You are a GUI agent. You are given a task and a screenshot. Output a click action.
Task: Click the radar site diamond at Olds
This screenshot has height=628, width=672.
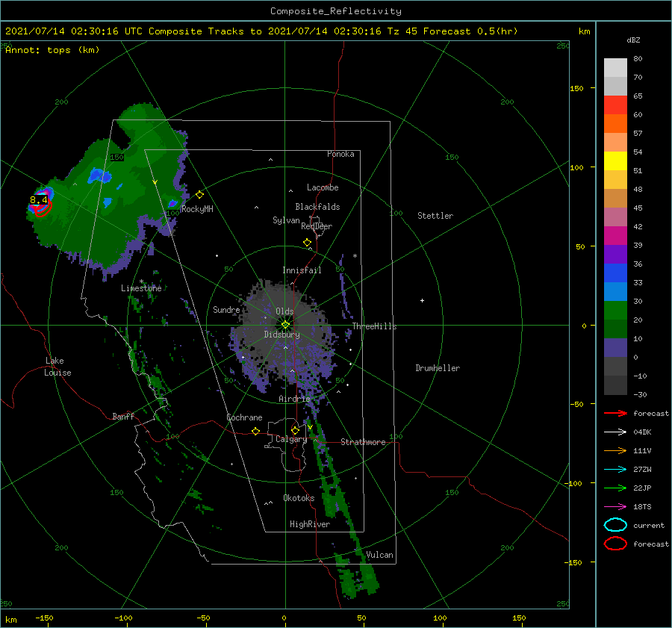coord(285,325)
